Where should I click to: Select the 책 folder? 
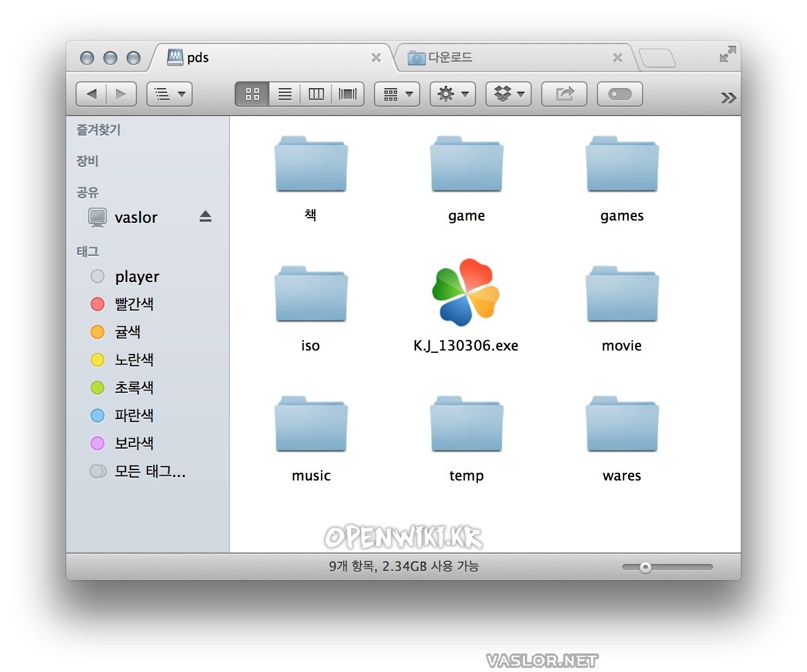pos(311,164)
